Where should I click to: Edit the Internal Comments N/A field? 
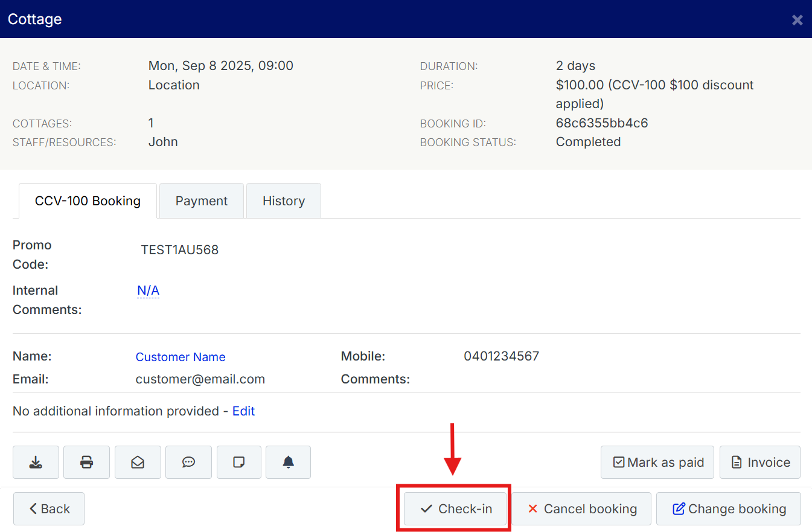(x=148, y=290)
